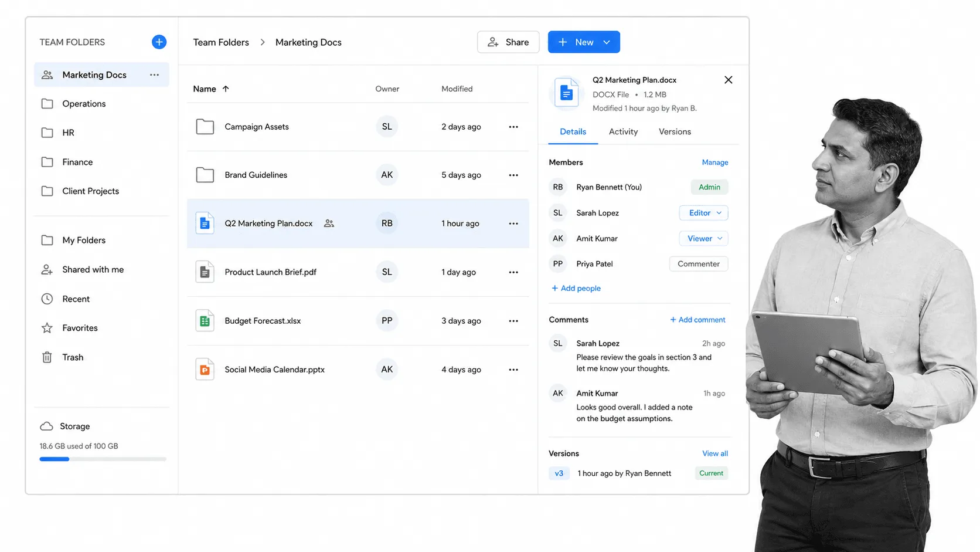Click Sarah Lopez's avatar in the Comments section
Image resolution: width=980 pixels, height=552 pixels.
[558, 343]
